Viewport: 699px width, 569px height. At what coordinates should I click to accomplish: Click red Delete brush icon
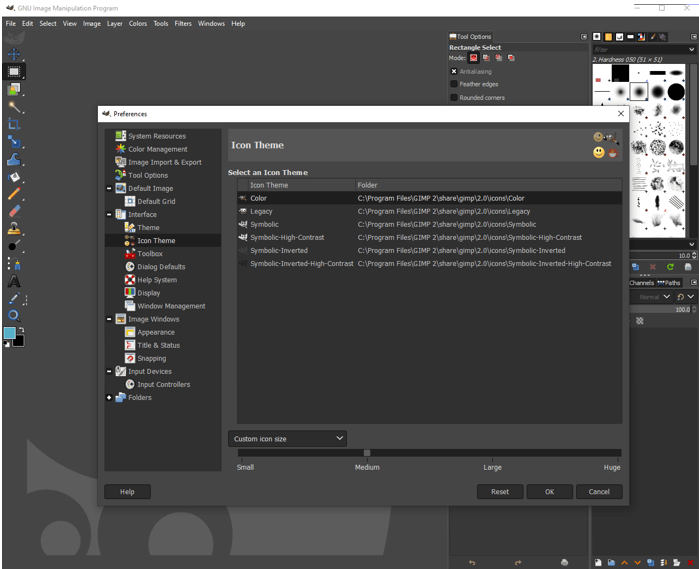[x=653, y=267]
